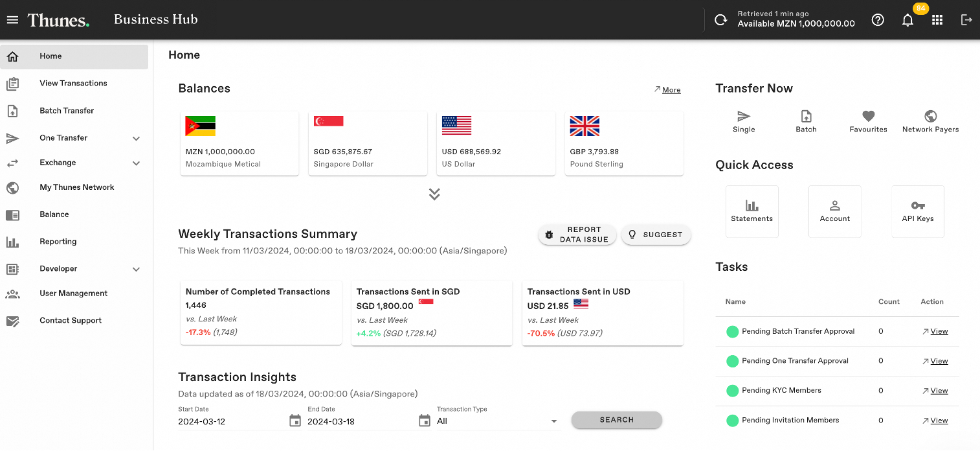The image size is (980, 451).
Task: Open the apps grid icon
Action: click(x=937, y=19)
